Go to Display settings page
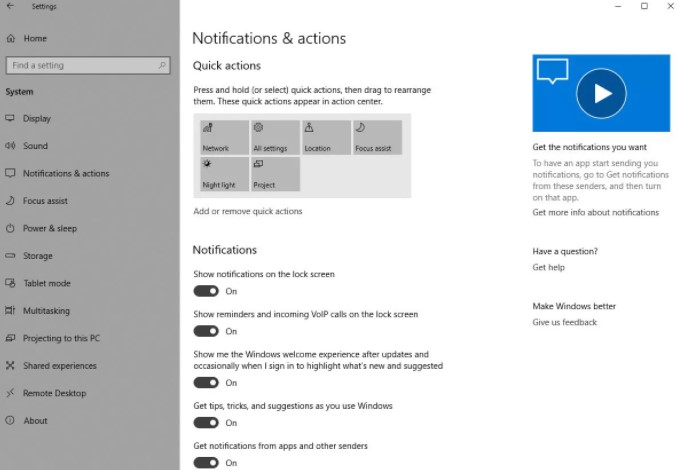Image resolution: width=679 pixels, height=470 pixels. (x=37, y=119)
